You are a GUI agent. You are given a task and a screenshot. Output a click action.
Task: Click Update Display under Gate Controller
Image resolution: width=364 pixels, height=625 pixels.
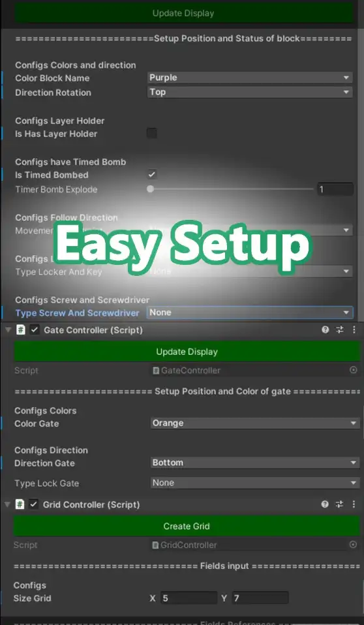[187, 352]
